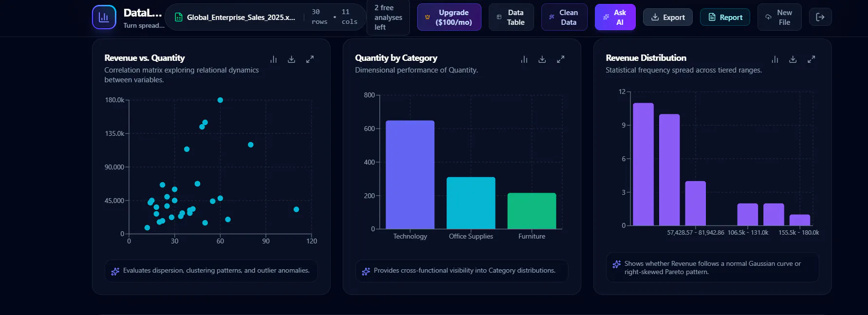
Task: Click the spreadsheet file icon in file chip
Action: [179, 17]
